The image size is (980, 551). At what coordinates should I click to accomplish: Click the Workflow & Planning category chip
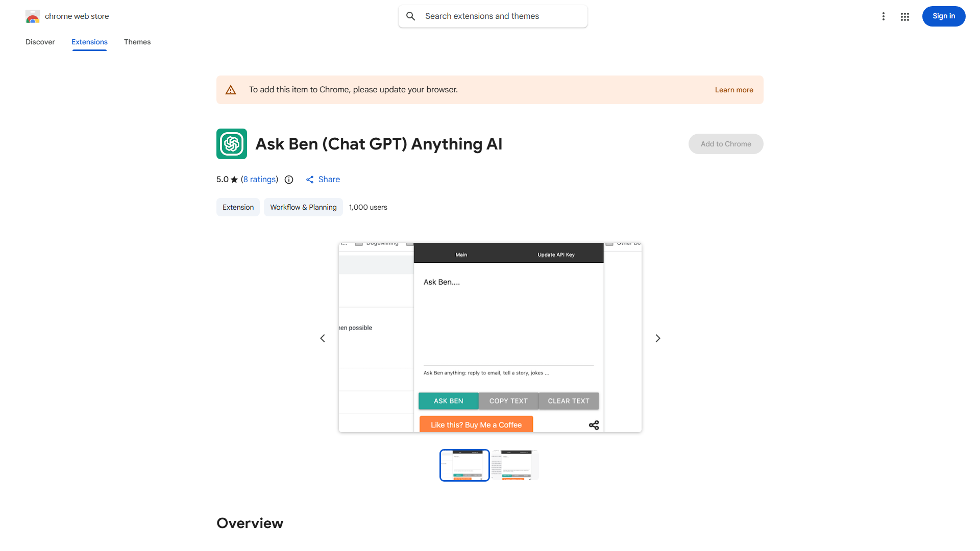point(303,207)
